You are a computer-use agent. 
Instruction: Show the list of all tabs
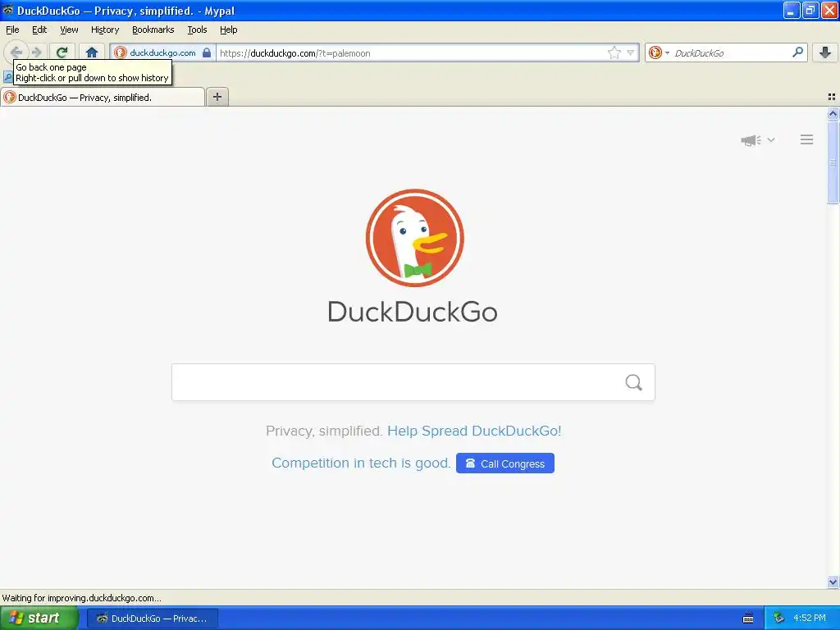pyautogui.click(x=832, y=97)
